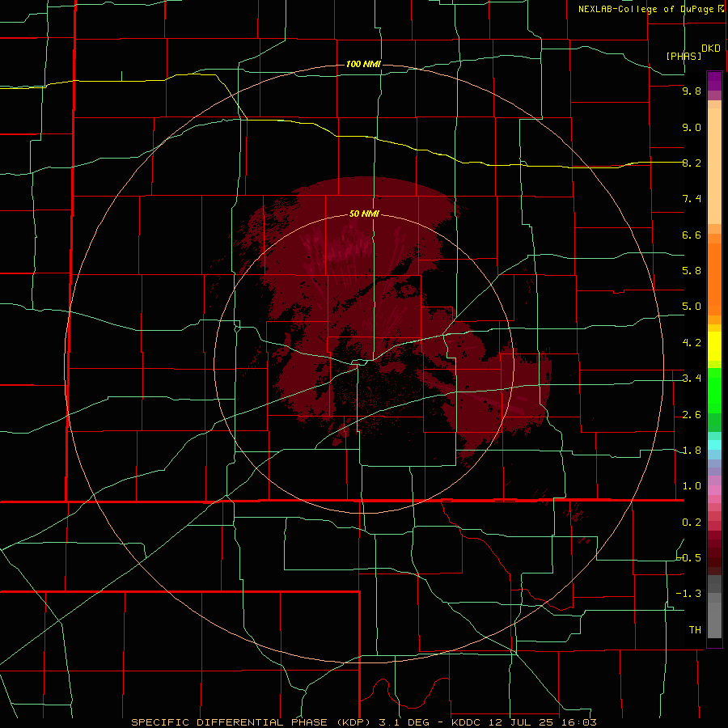Image resolution: width=728 pixels, height=728 pixels.
Task: Click the 1.8 scale value
Action: coord(692,451)
